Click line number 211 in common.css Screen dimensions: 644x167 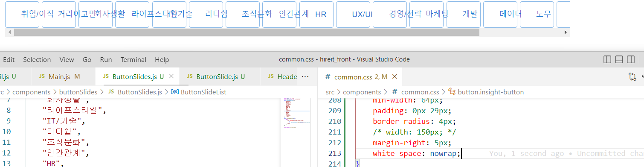[x=335, y=132]
